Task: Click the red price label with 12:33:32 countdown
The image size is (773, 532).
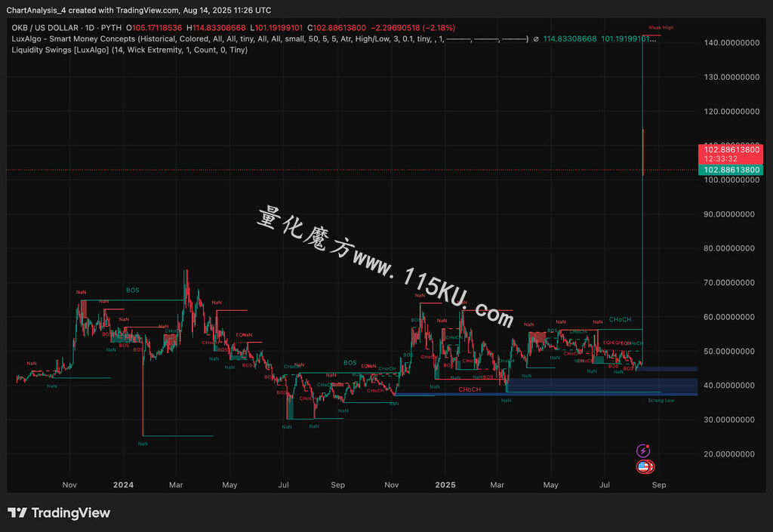Action: 731,154
